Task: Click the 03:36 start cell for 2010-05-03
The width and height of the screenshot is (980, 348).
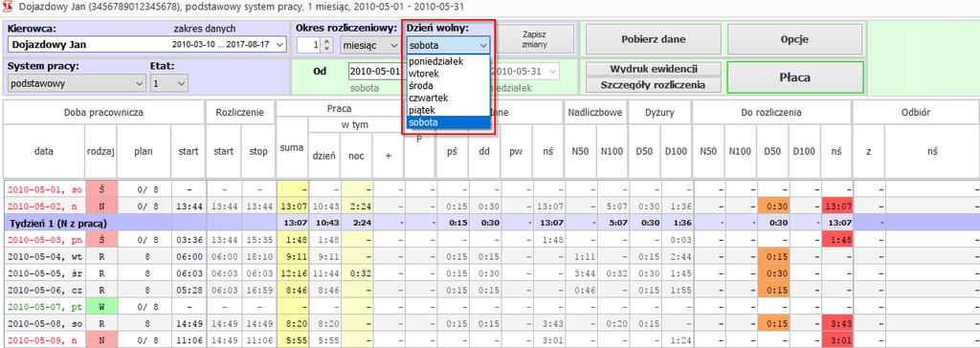Action: (x=189, y=239)
